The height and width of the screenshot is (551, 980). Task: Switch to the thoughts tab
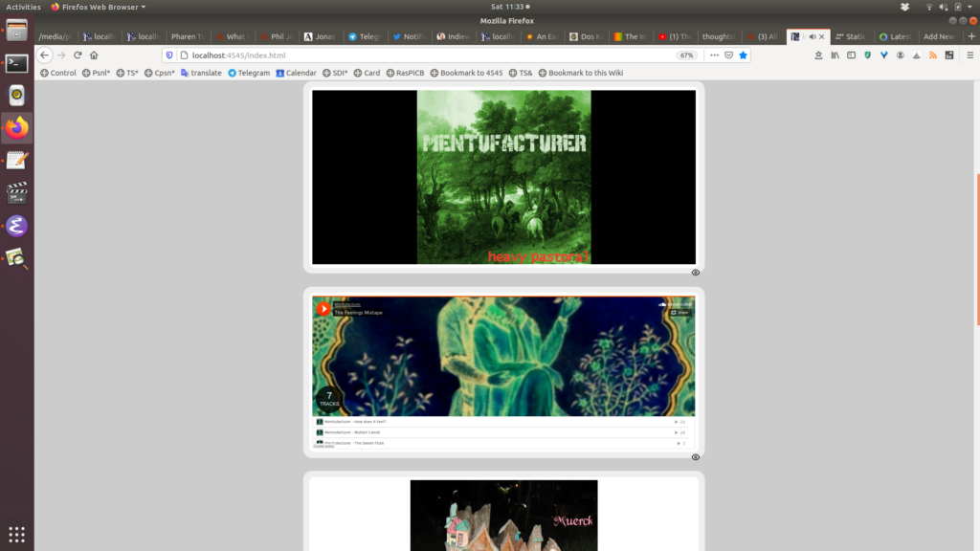point(718,37)
